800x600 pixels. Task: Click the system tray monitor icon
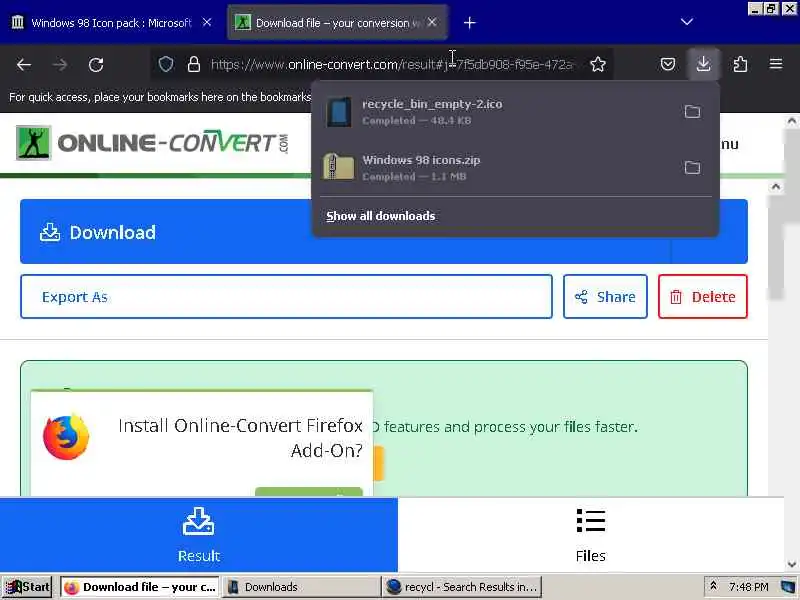point(788,587)
